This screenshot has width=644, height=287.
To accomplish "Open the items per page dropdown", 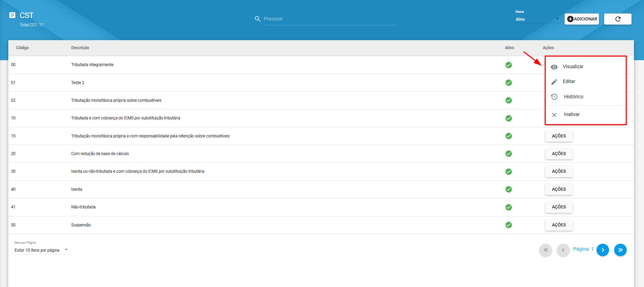I will click(42, 250).
